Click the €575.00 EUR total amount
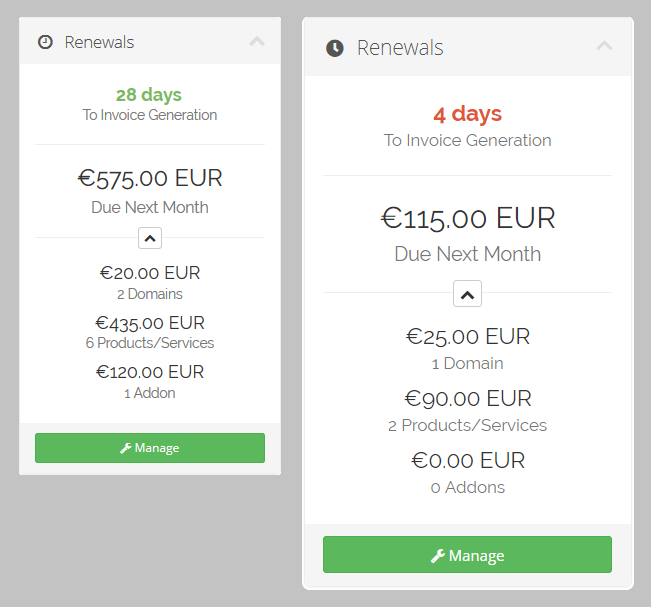 click(150, 179)
